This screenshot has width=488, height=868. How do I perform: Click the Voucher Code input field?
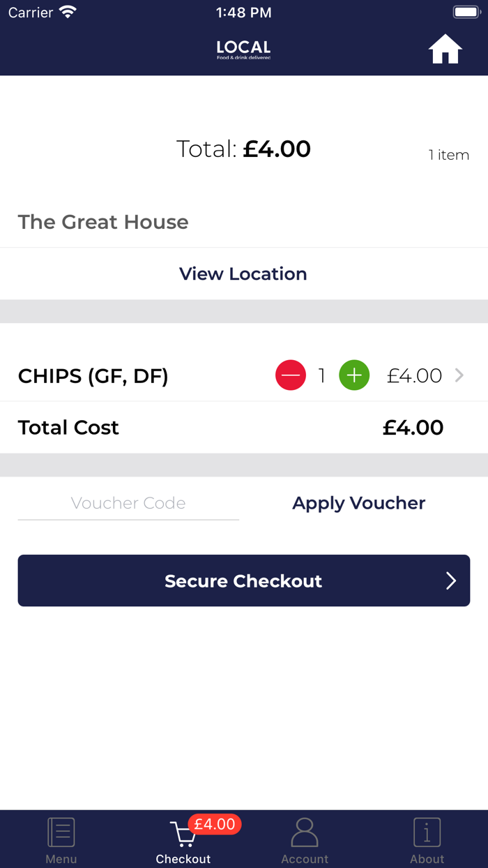point(128,502)
